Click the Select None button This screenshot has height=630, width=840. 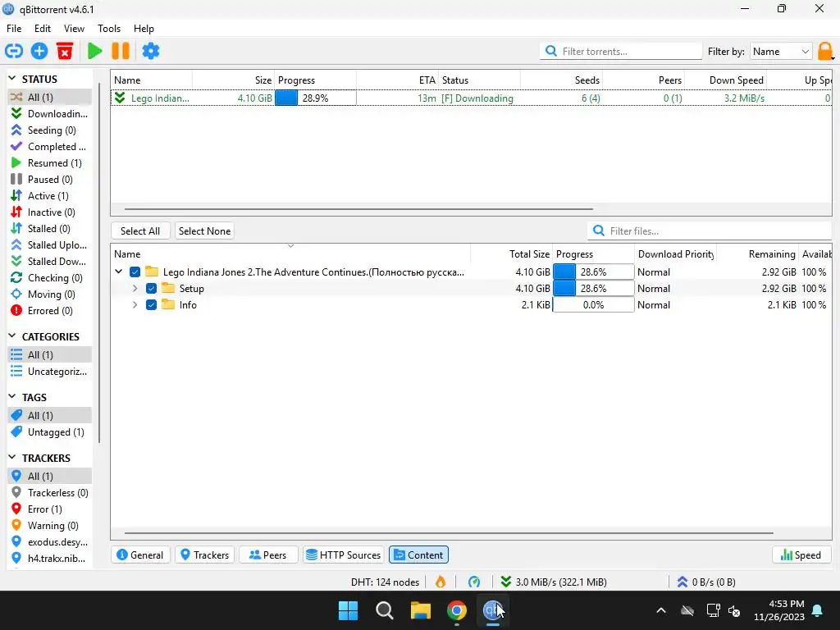point(204,231)
